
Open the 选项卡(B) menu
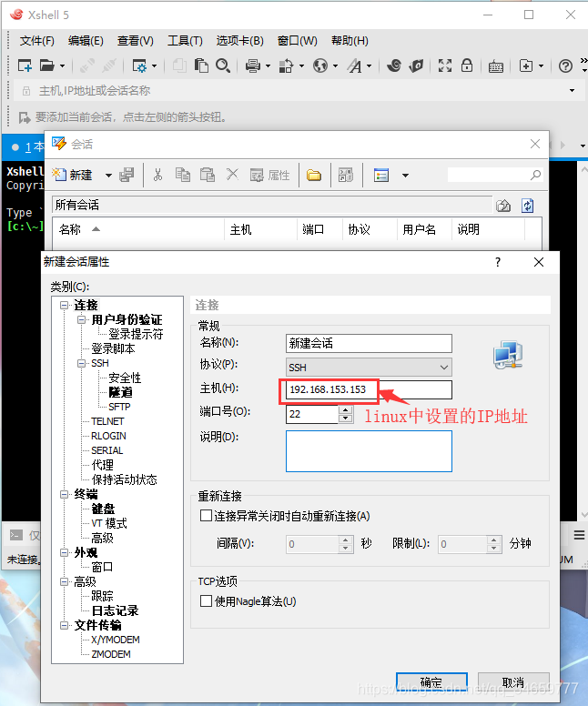coord(239,41)
